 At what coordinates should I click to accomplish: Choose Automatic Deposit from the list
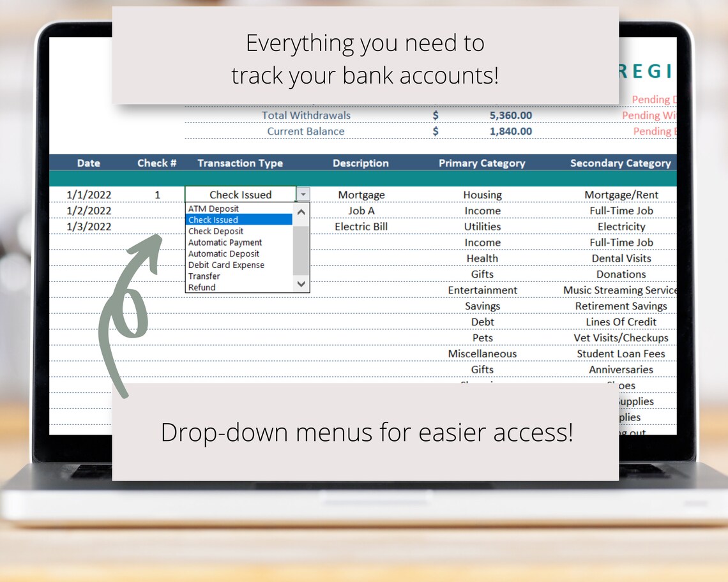pos(224,253)
